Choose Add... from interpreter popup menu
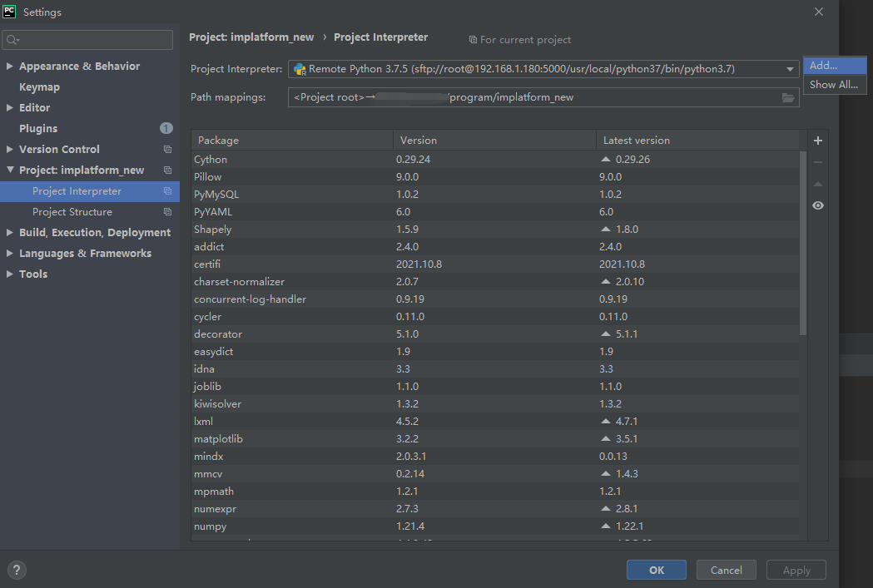 tap(835, 66)
